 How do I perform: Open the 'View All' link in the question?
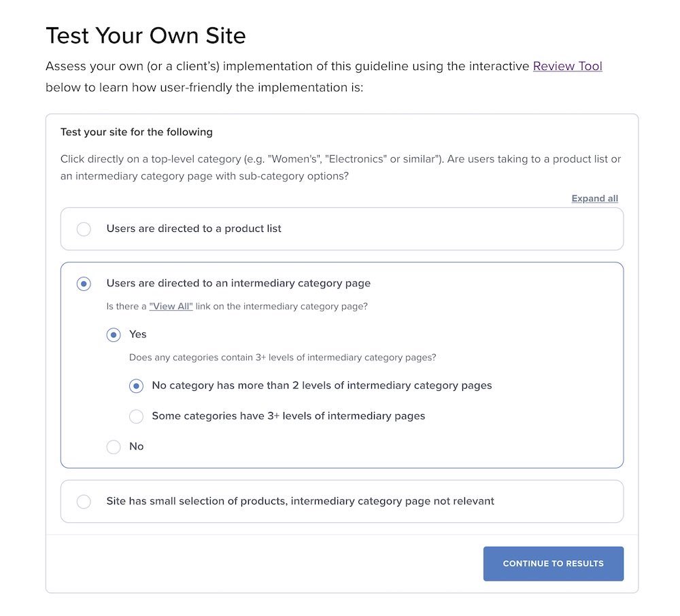(171, 307)
